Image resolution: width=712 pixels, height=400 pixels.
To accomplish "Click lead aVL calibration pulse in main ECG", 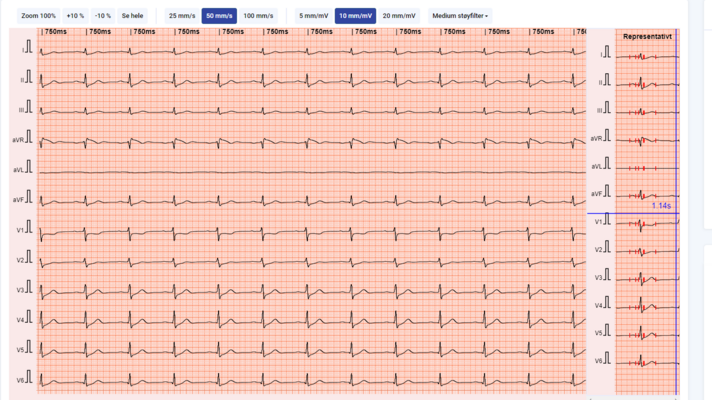I will click(x=29, y=167).
